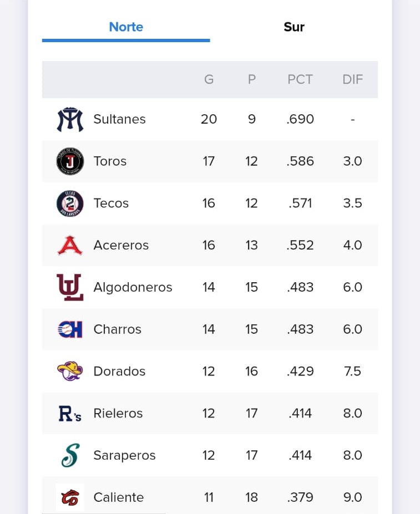Open the Dorados cowboy hat logo
Screen dimensions: 420x514
(70, 371)
